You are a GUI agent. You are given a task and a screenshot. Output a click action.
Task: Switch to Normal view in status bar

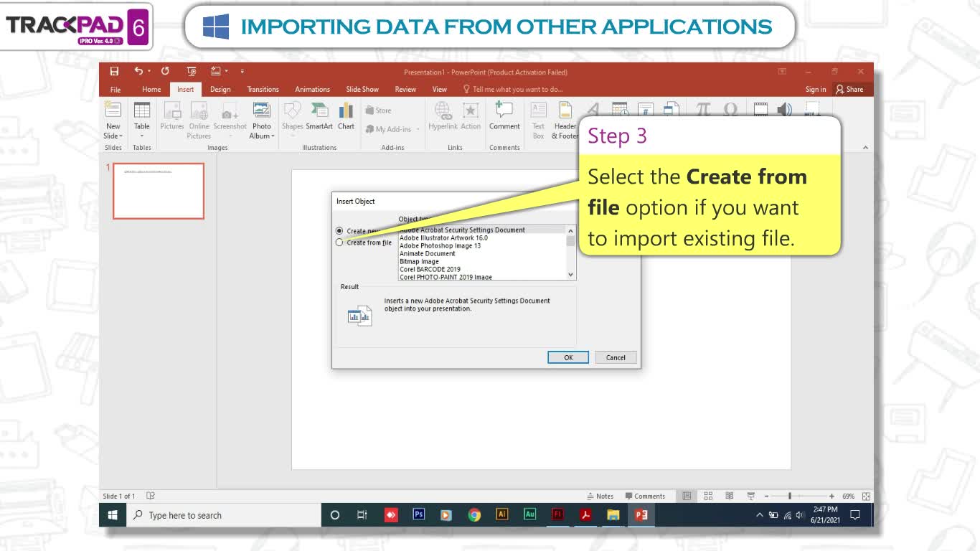tap(687, 496)
